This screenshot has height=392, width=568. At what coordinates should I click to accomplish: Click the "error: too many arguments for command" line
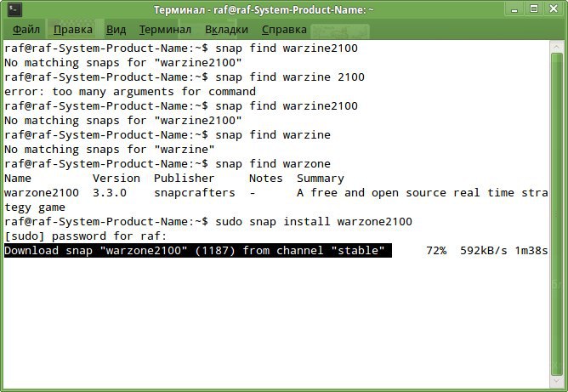[130, 91]
